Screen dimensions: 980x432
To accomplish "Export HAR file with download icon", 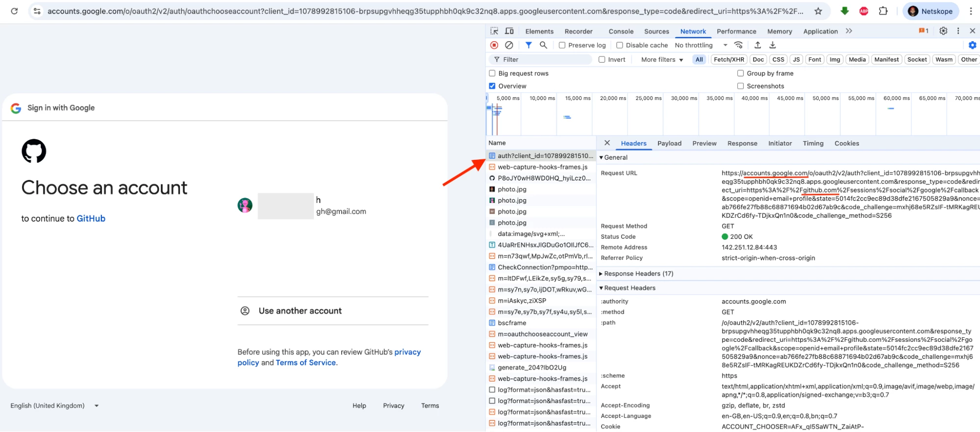I will 773,45.
